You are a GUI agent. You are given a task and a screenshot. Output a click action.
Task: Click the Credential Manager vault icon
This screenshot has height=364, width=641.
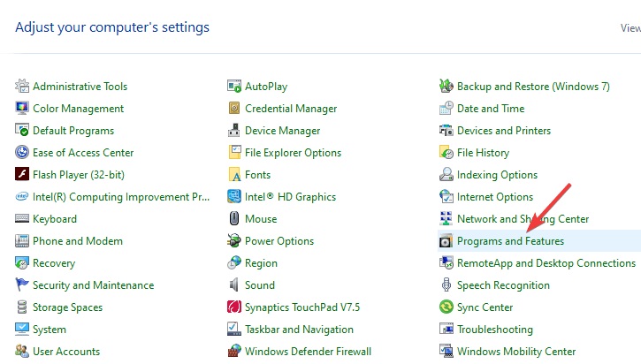pyautogui.click(x=234, y=109)
